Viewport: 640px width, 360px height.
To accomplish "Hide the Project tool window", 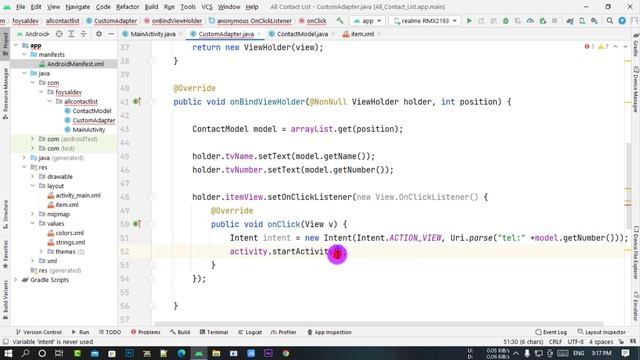I will [111, 34].
